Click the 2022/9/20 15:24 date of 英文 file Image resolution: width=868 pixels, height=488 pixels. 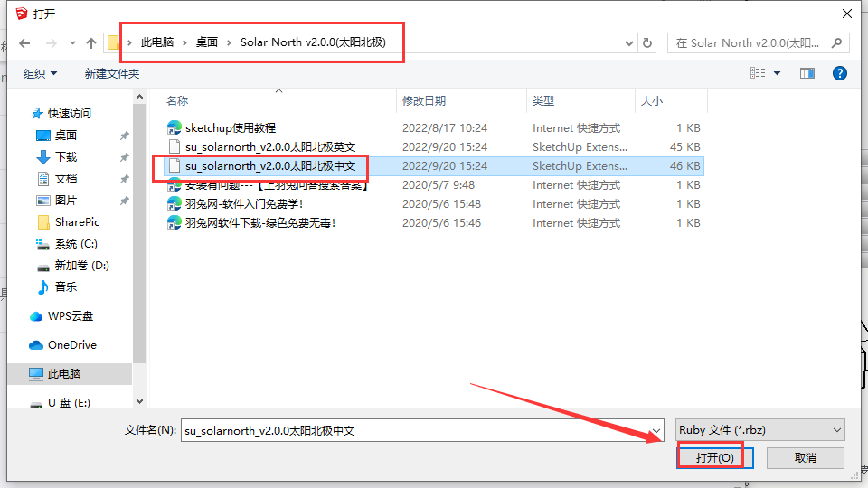coord(445,146)
